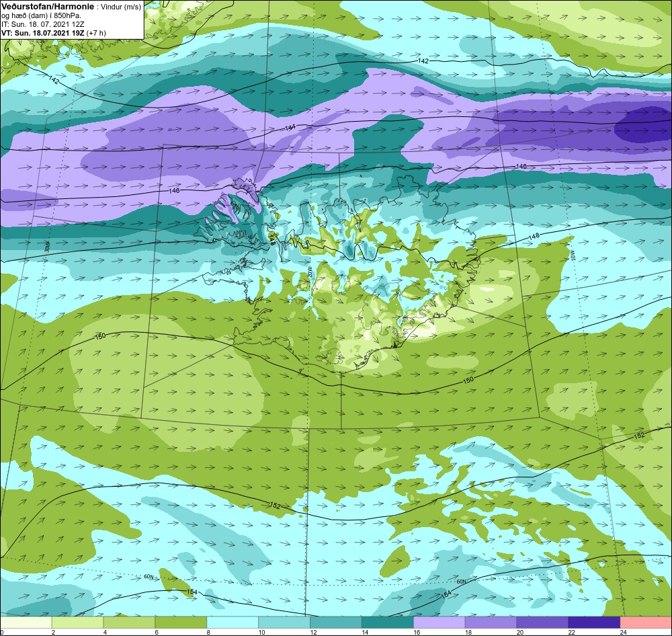Click the '30W' longitude label
The height and width of the screenshot is (636, 672).
point(47,247)
